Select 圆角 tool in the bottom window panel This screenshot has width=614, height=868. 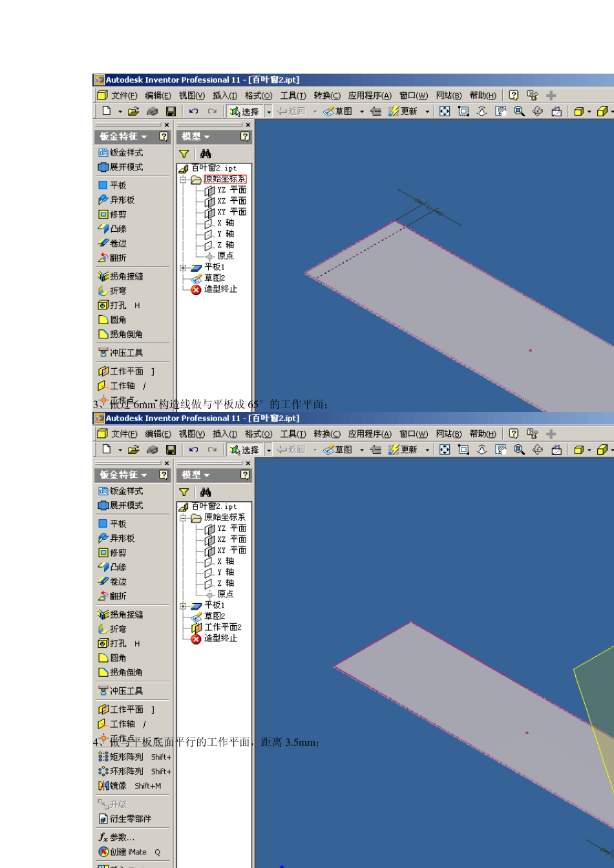click(x=113, y=657)
